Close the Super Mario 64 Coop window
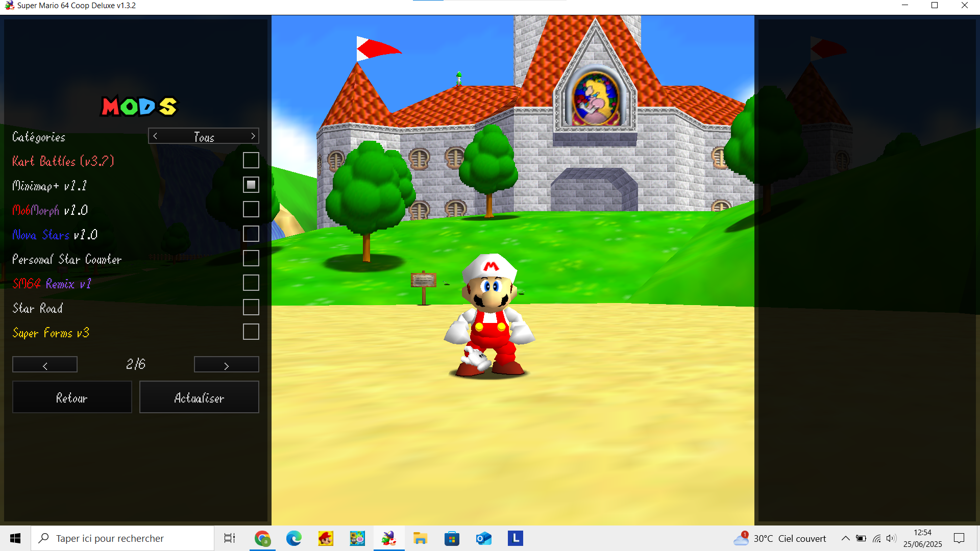This screenshot has height=551, width=980. coord(965,6)
